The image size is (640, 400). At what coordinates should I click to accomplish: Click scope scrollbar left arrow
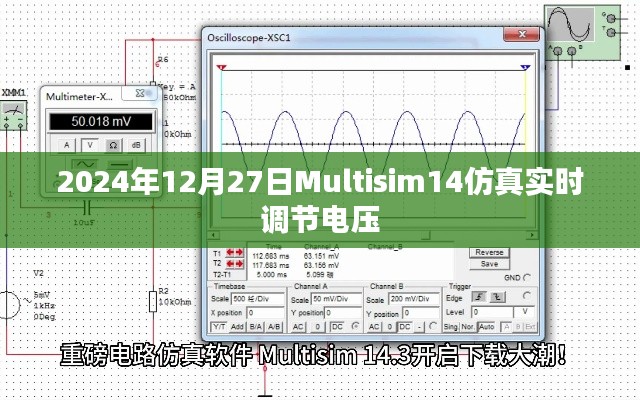point(213,235)
